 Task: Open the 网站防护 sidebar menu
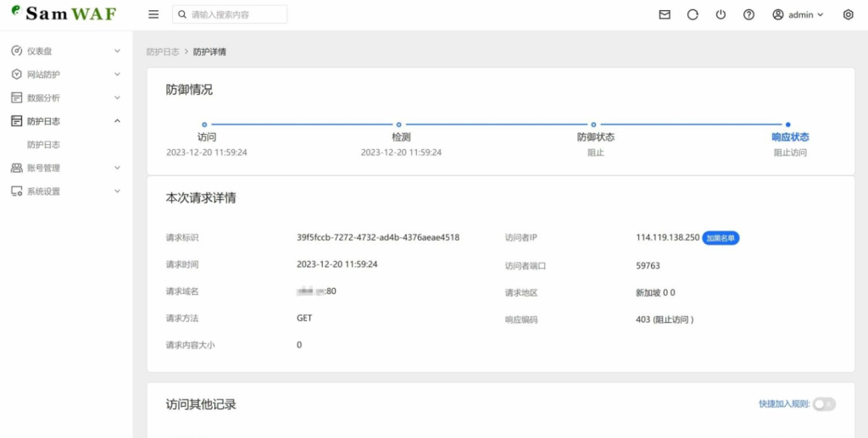tap(66, 74)
